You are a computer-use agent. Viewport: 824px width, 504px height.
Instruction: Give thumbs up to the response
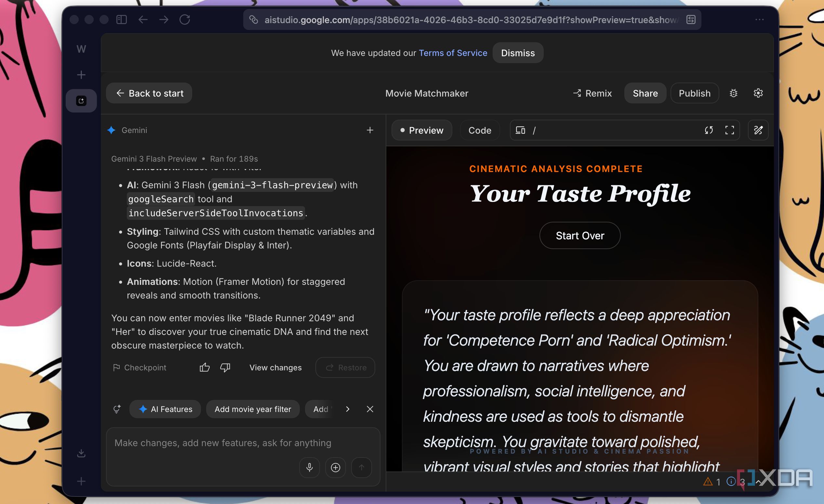[205, 367]
